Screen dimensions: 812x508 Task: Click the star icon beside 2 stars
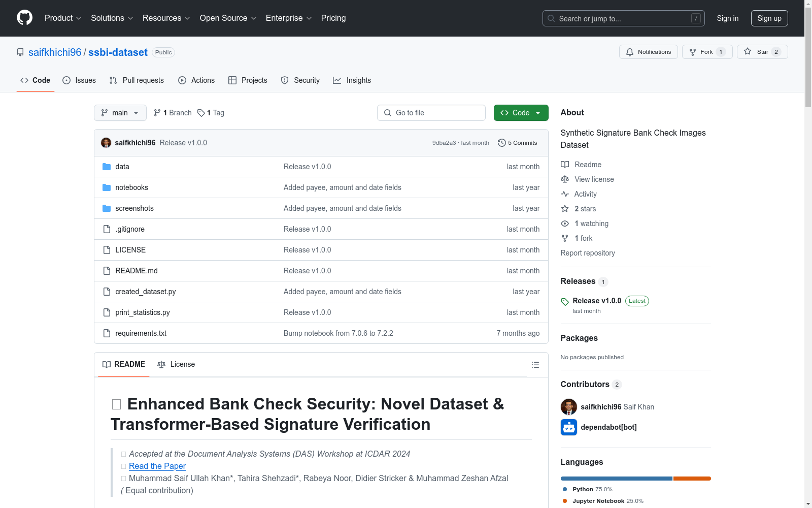(565, 209)
